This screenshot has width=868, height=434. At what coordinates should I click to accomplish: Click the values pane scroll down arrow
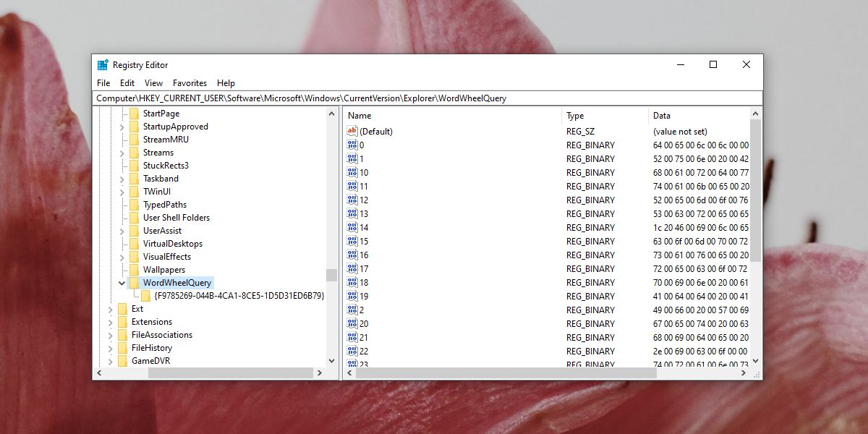click(x=756, y=360)
